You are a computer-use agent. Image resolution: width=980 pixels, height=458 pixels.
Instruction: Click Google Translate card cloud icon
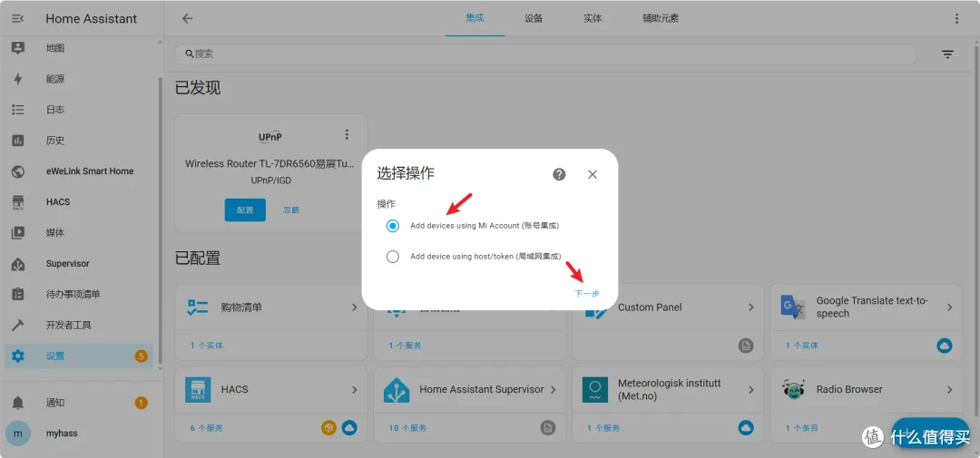945,346
